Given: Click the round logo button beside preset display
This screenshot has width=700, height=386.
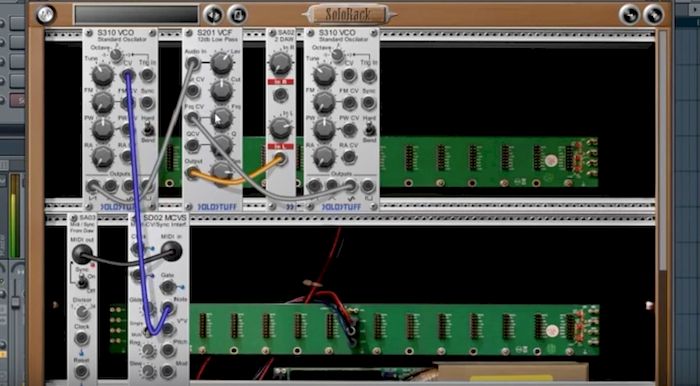Looking at the screenshot, I should point(46,15).
